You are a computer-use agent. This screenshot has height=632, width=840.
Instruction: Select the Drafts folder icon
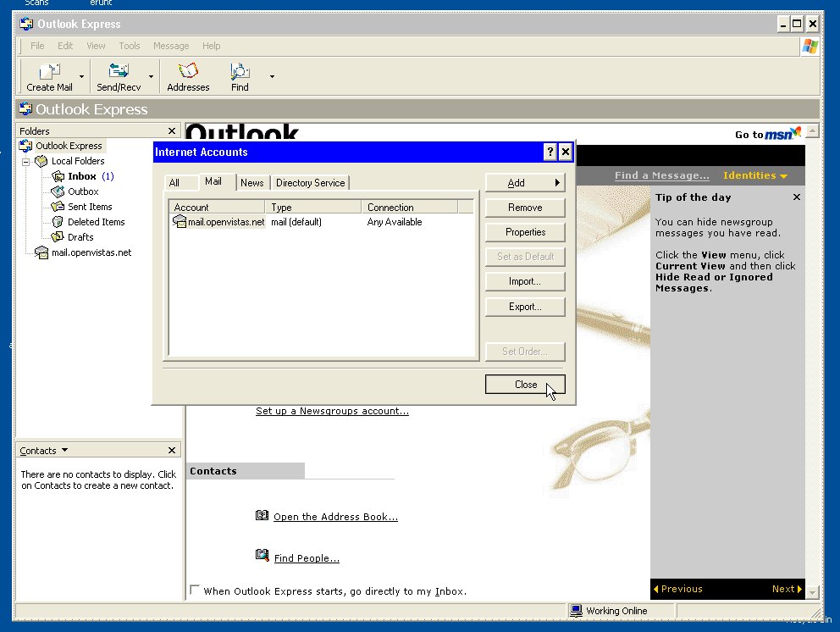pyautogui.click(x=58, y=237)
